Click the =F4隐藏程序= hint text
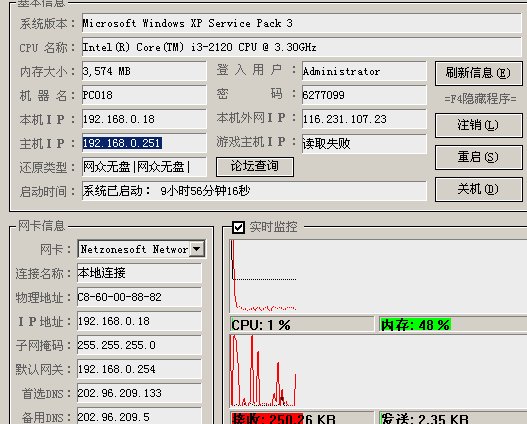527x424 pixels. click(x=480, y=99)
